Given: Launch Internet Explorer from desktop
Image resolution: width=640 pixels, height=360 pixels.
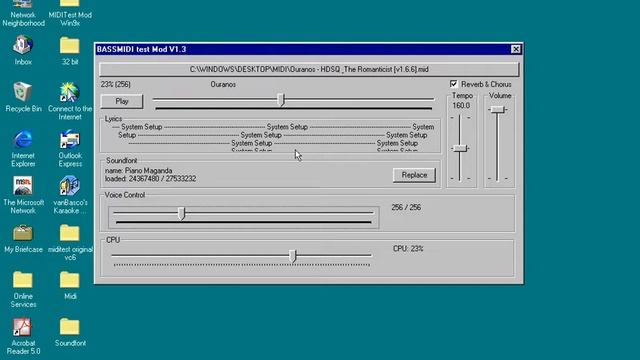Looking at the screenshot, I should (x=23, y=149).
